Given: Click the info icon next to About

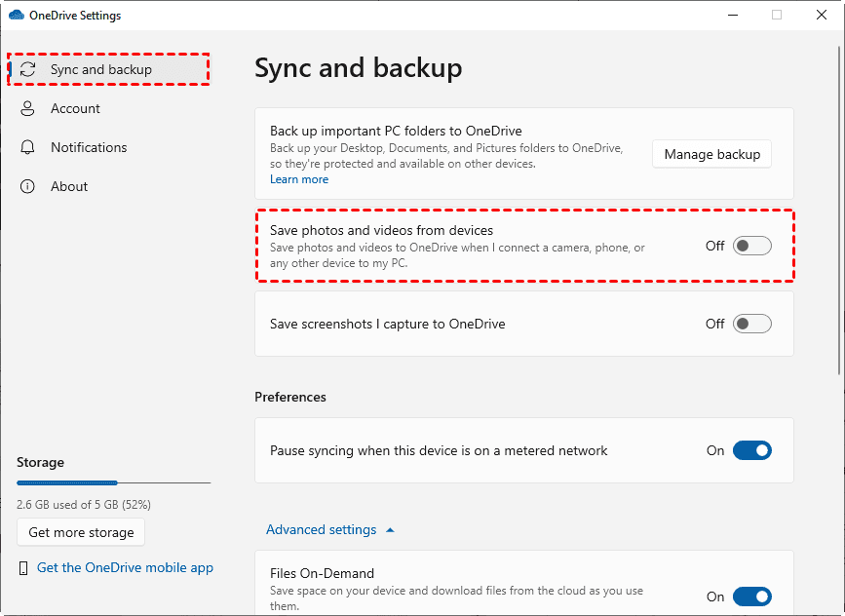Looking at the screenshot, I should point(29,186).
